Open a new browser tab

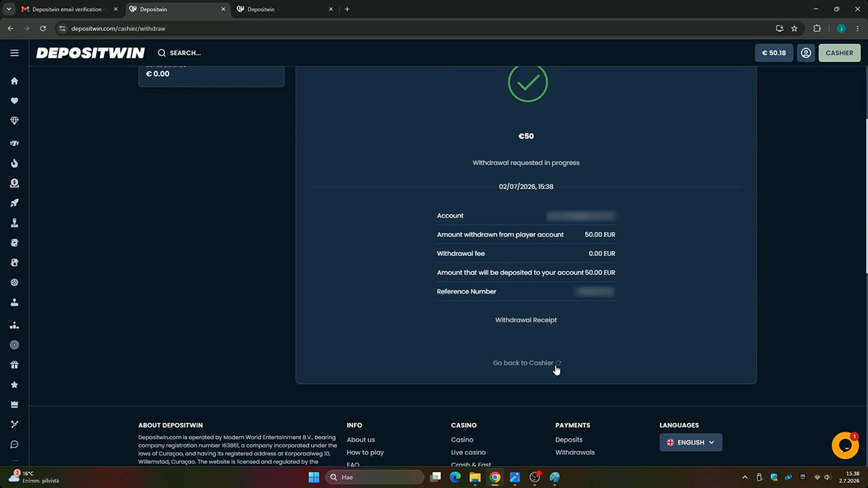347,9
